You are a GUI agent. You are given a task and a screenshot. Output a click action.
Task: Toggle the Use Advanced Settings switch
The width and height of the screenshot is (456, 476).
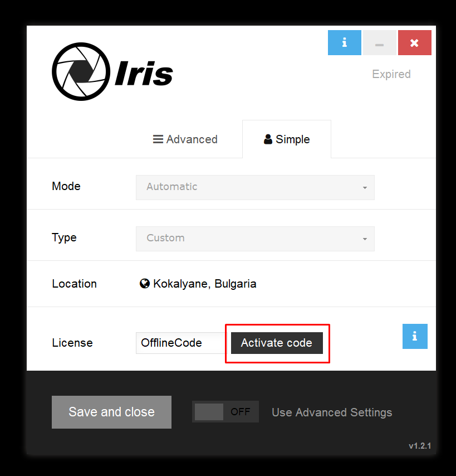[x=225, y=412]
